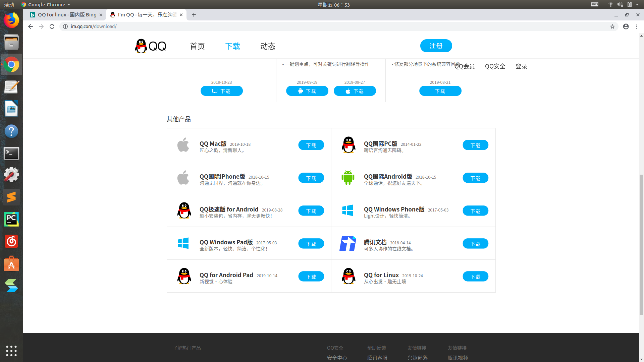
Task: Open Terminal from the dock
Action: (11, 154)
